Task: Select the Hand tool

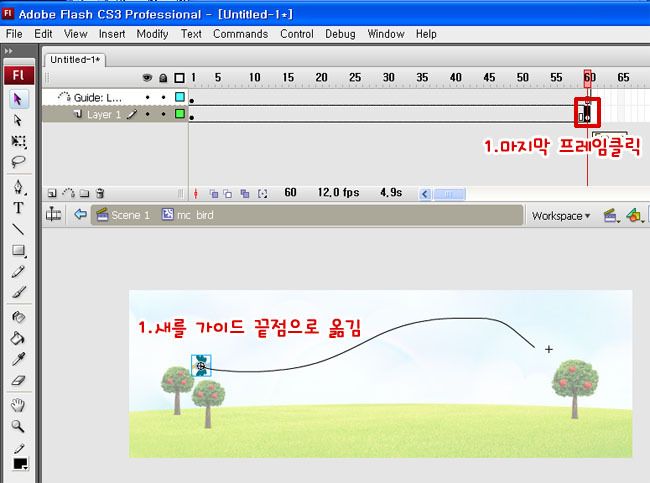Action: click(x=18, y=405)
